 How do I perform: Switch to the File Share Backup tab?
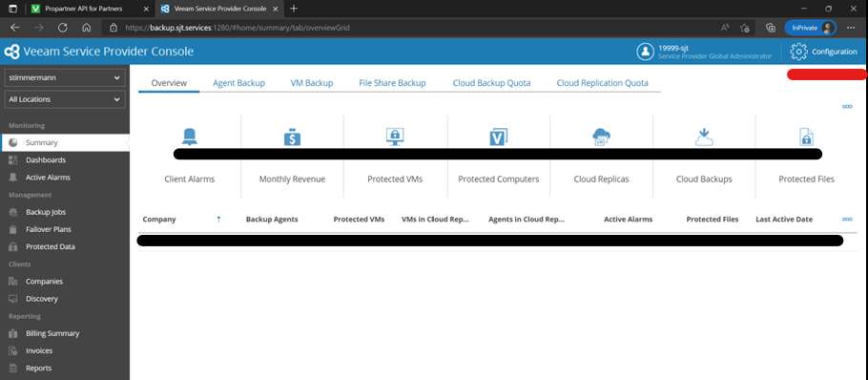(392, 83)
